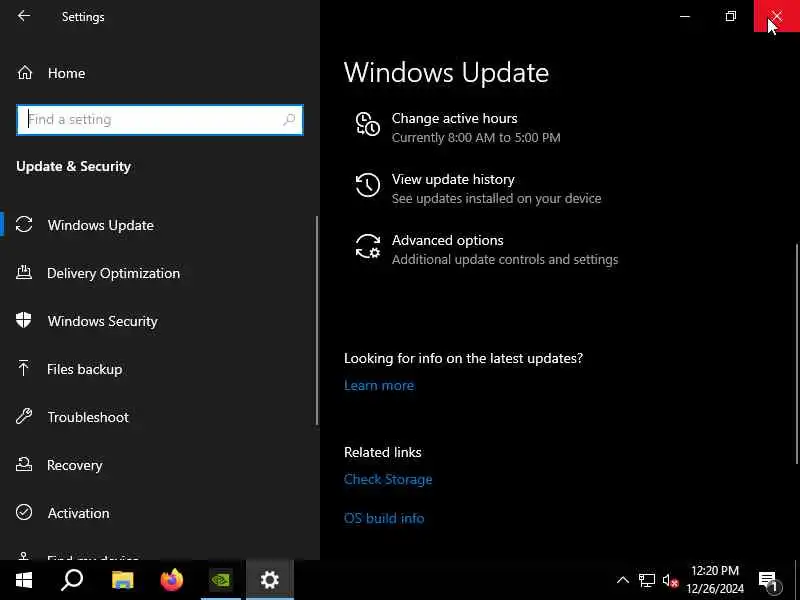Go back using the Settings back arrow
This screenshot has height=600, width=800.
click(x=23, y=16)
